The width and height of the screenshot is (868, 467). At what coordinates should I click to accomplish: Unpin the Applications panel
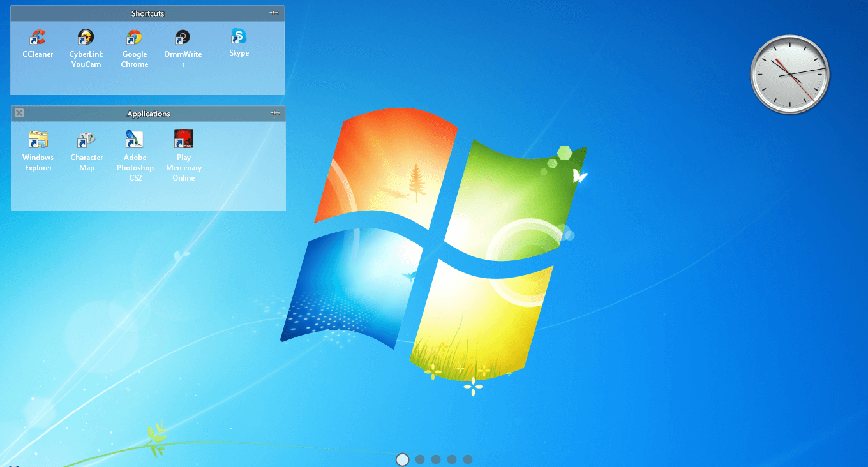[x=274, y=113]
